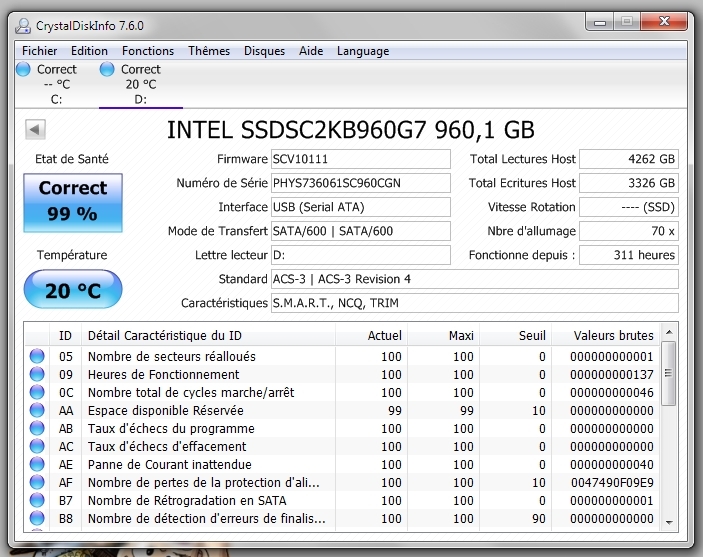
Task: Click status orb for ID AE power failure
Action: [x=37, y=464]
